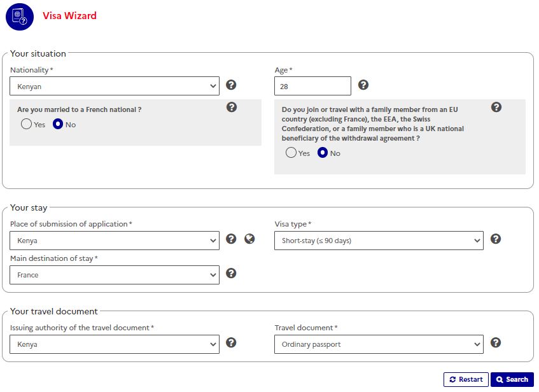Open help for Main destination of stay
Viewport: 539px width, 392px height.
point(231,274)
